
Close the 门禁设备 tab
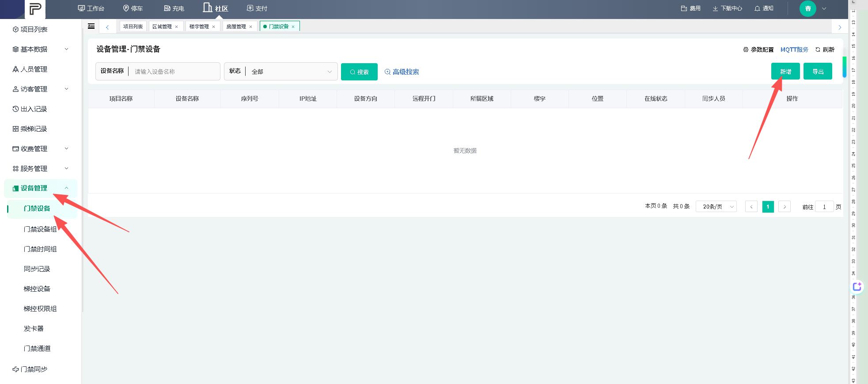click(293, 27)
